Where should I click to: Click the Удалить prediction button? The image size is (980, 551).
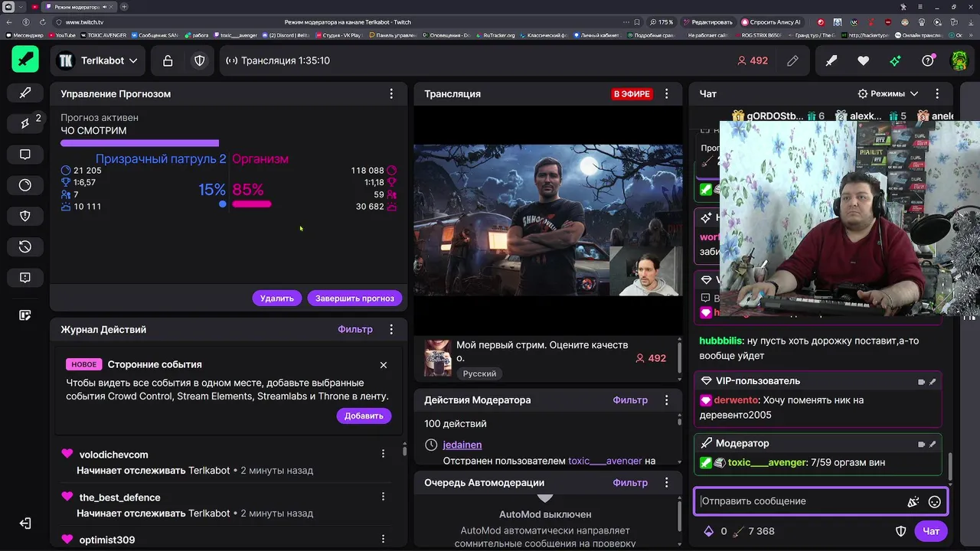click(276, 298)
